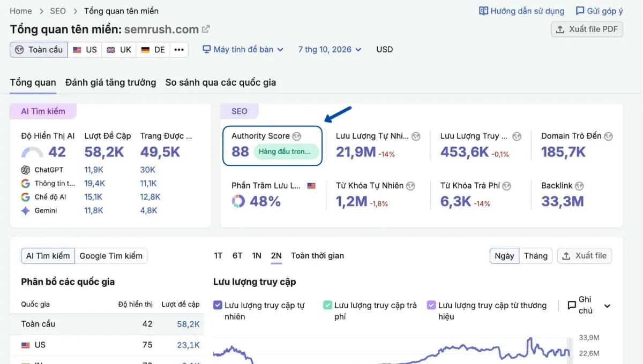Select the UK database button
This screenshot has height=364, width=643.
pos(118,50)
